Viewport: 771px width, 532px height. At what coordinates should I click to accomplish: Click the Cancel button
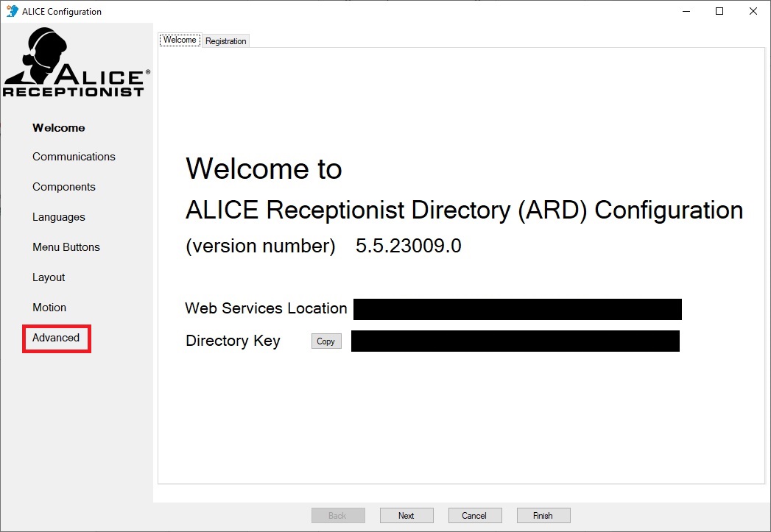474,515
